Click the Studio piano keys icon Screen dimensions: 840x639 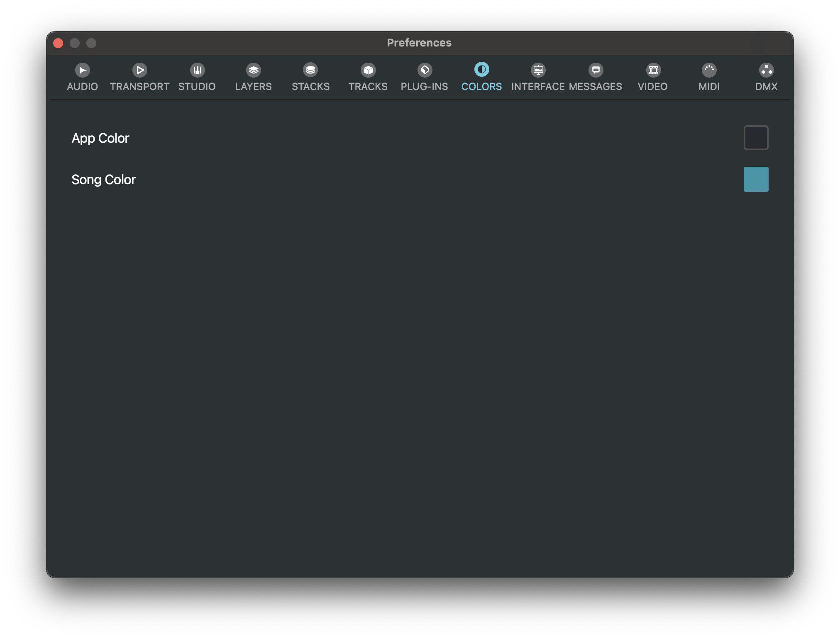pyautogui.click(x=197, y=70)
